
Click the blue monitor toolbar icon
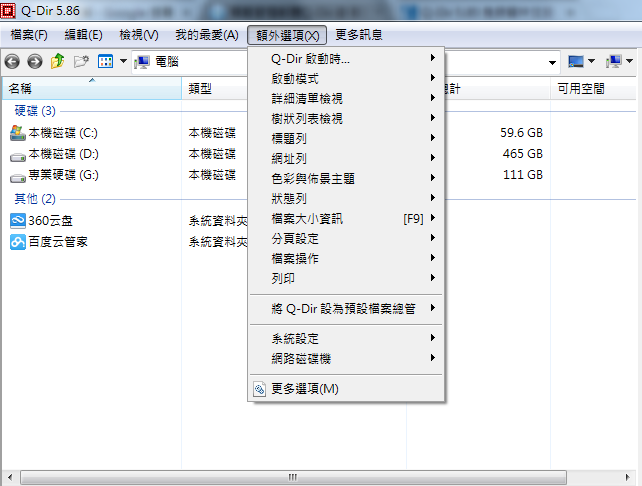point(576,61)
